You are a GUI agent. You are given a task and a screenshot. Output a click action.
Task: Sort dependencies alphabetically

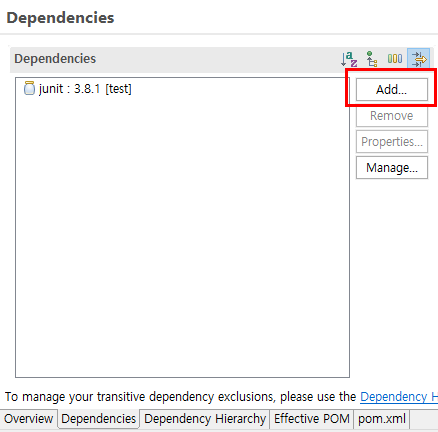click(x=349, y=59)
